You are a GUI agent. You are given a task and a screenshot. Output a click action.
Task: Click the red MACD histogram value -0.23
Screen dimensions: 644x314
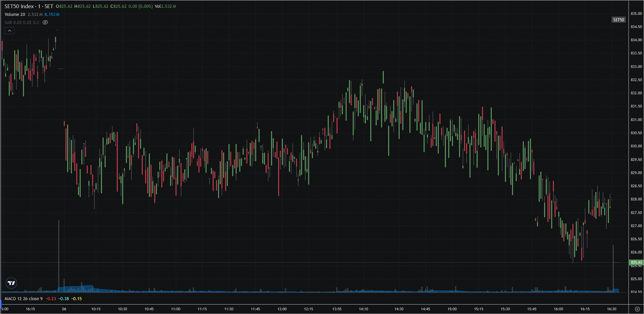[51, 299]
